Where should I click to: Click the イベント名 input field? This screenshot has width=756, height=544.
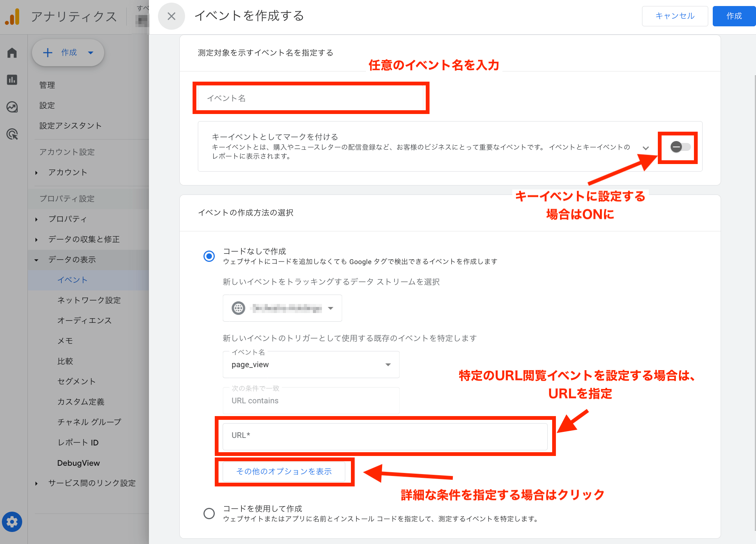(311, 98)
